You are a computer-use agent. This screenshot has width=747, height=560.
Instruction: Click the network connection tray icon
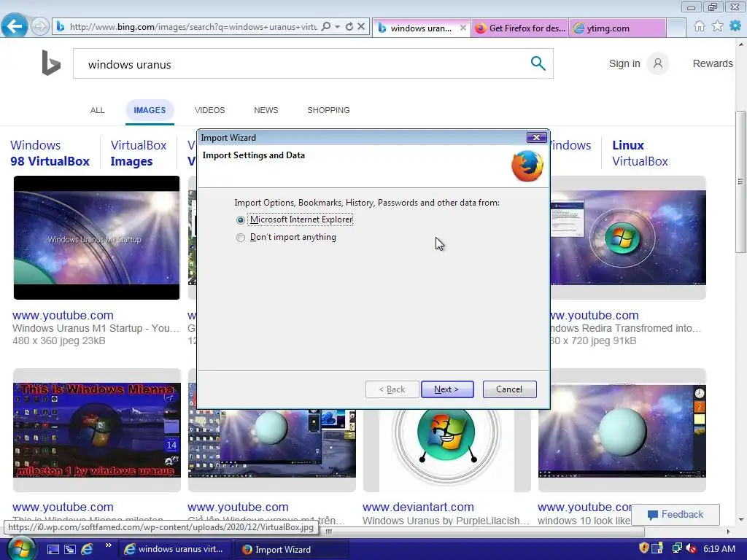pos(676,548)
